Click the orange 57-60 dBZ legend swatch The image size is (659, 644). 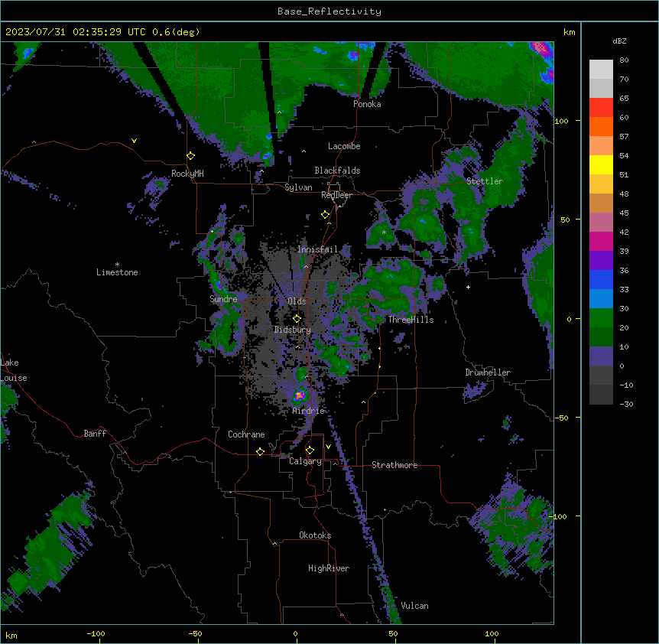pyautogui.click(x=601, y=126)
